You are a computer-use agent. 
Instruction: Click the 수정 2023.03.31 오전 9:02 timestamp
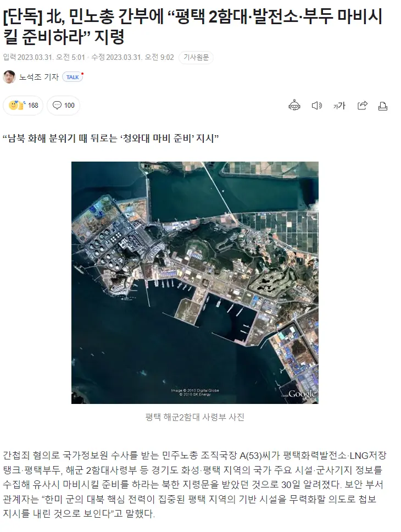[132, 57]
